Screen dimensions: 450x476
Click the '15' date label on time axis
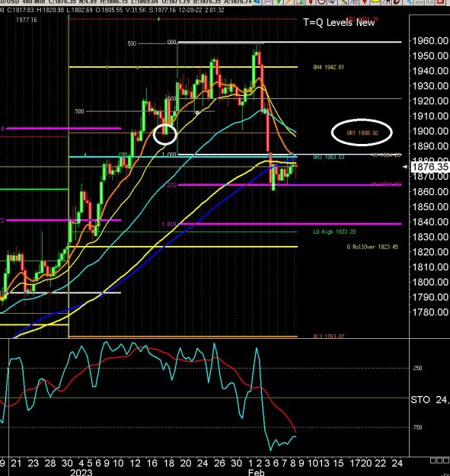pyautogui.click(x=338, y=463)
